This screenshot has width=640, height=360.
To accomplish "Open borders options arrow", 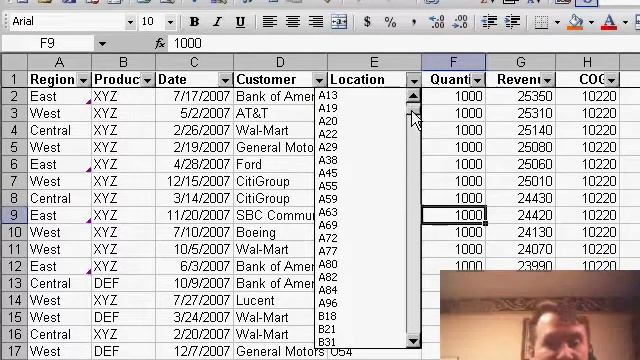I will [557, 22].
